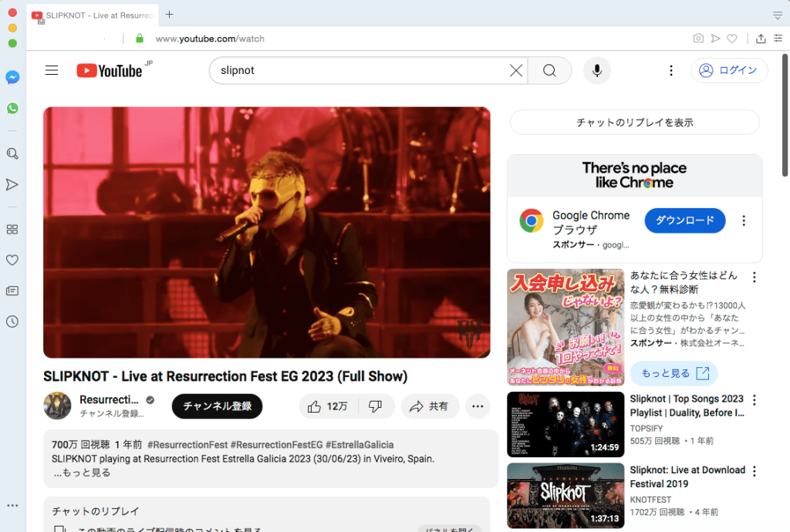The height and width of the screenshot is (532, 790).
Task: Dislike the video with thumbs down
Action: (376, 406)
